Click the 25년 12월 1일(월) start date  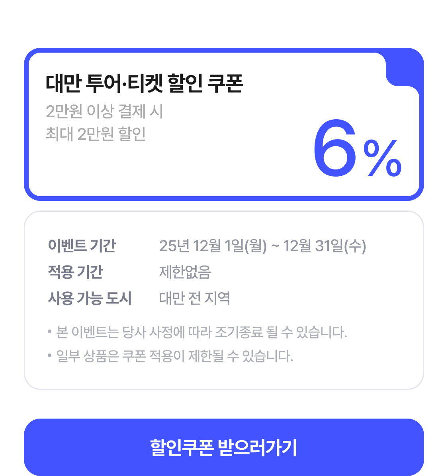[x=213, y=246]
